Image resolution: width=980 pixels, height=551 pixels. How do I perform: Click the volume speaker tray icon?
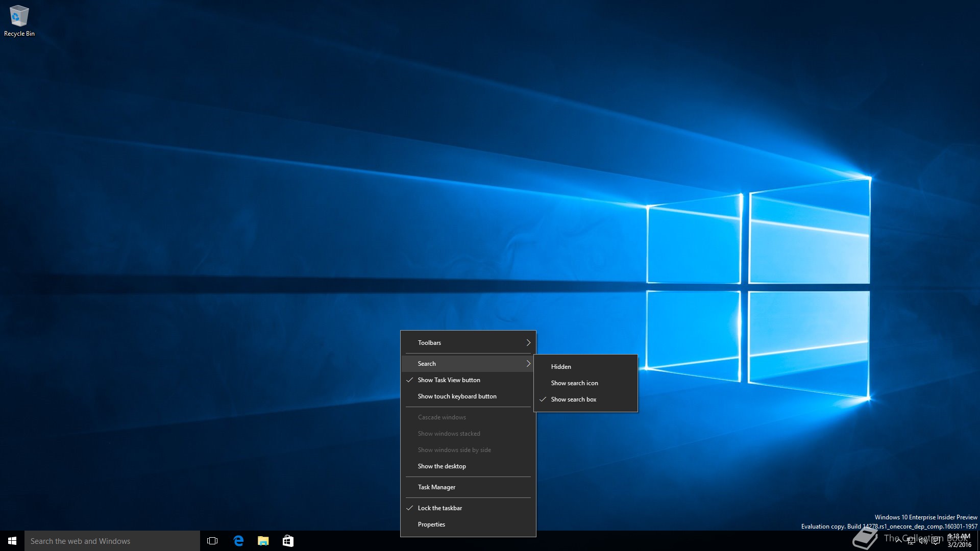click(x=923, y=541)
